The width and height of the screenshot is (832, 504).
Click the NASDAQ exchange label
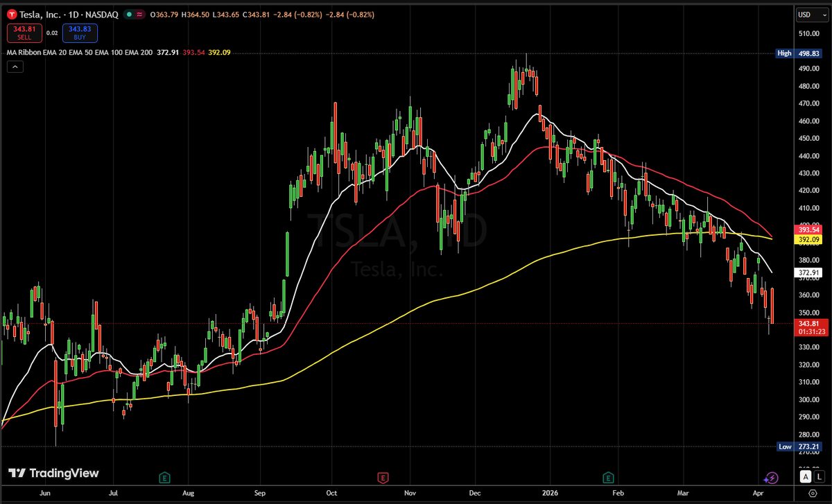click(x=103, y=13)
